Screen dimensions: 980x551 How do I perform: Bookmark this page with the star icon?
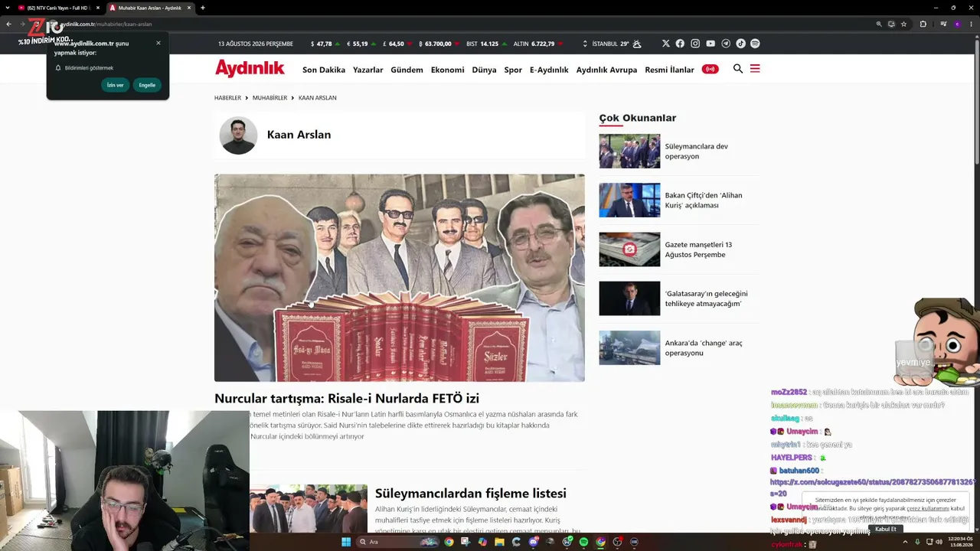coord(903,24)
